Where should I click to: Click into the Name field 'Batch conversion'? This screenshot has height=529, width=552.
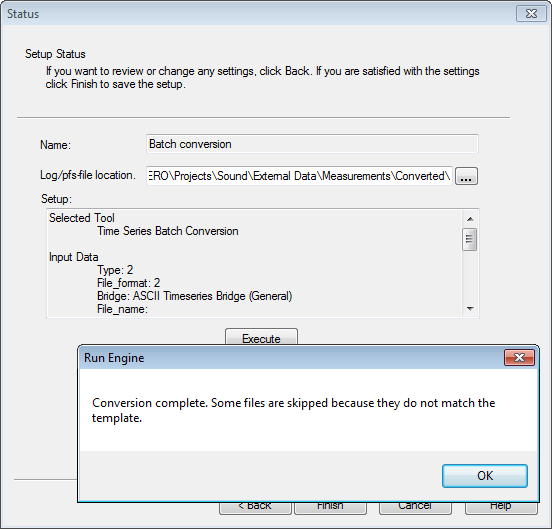click(x=312, y=144)
